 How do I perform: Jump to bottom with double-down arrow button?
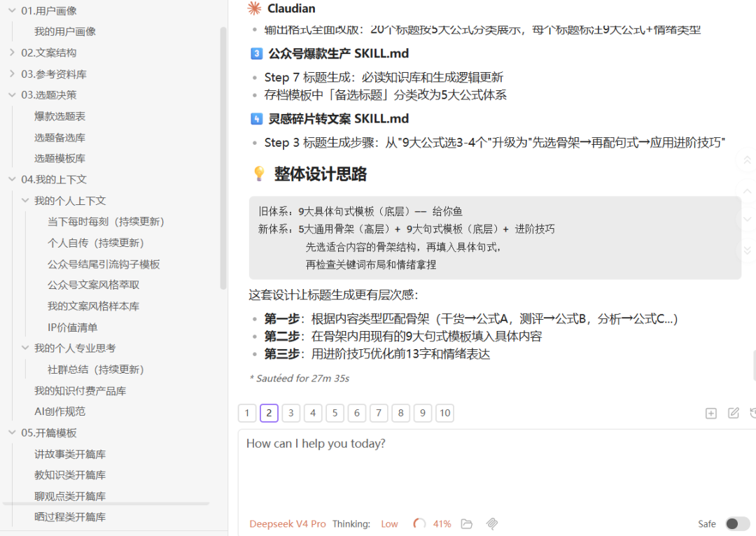747,251
